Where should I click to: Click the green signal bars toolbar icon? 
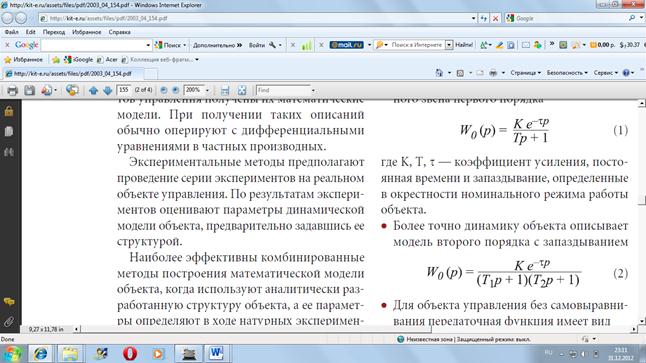306,45
